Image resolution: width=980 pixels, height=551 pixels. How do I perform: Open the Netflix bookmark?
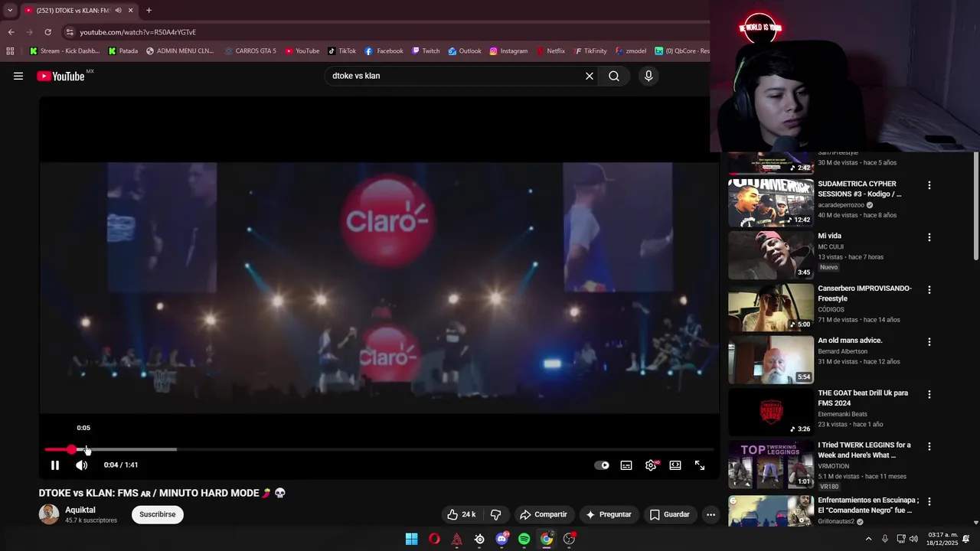tap(550, 51)
